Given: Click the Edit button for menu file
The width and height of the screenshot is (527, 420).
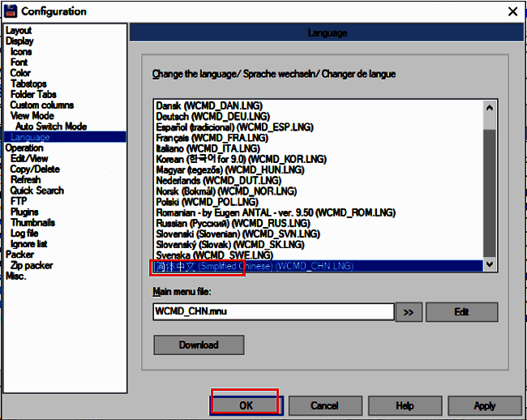Looking at the screenshot, I should tap(461, 312).
